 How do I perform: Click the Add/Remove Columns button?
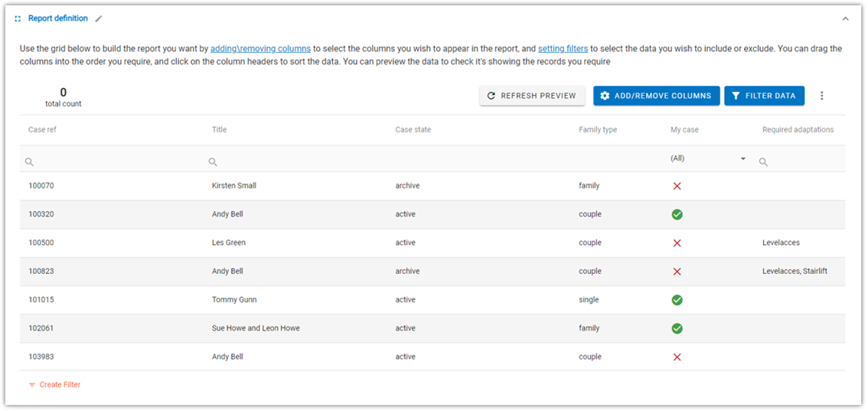coord(656,96)
